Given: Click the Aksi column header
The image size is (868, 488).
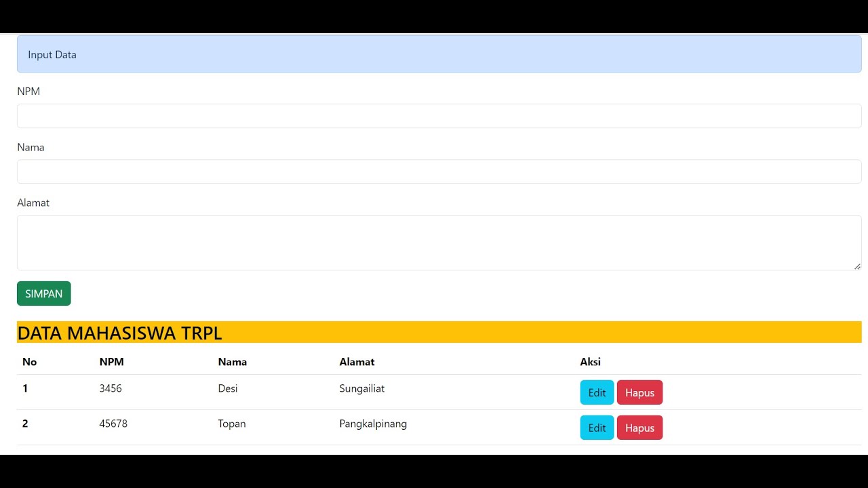Looking at the screenshot, I should pos(590,362).
